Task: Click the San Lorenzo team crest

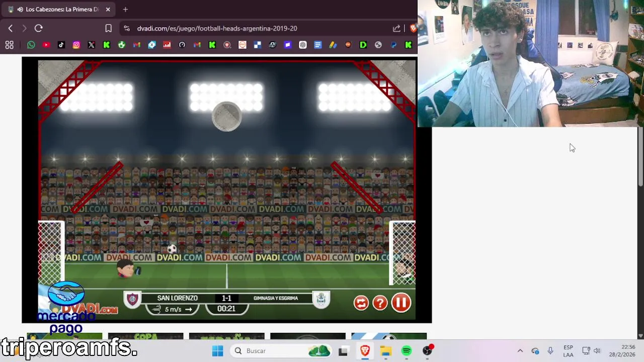Action: pyautogui.click(x=133, y=300)
